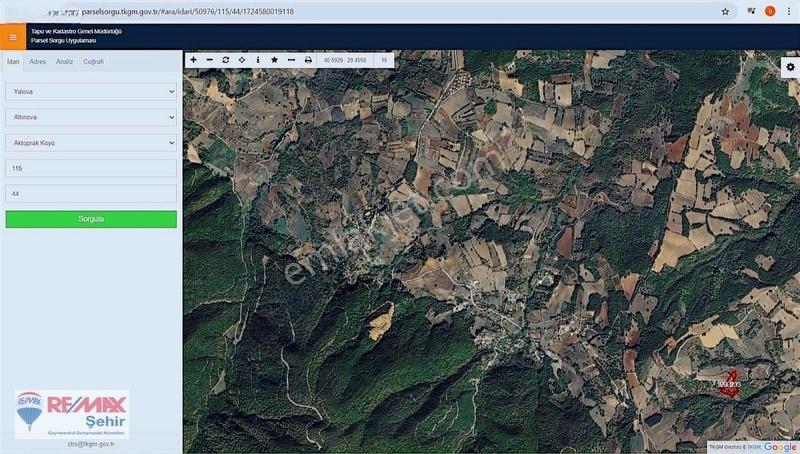Click the parcel number field containing 44
This screenshot has width=800, height=454.
coord(91,193)
